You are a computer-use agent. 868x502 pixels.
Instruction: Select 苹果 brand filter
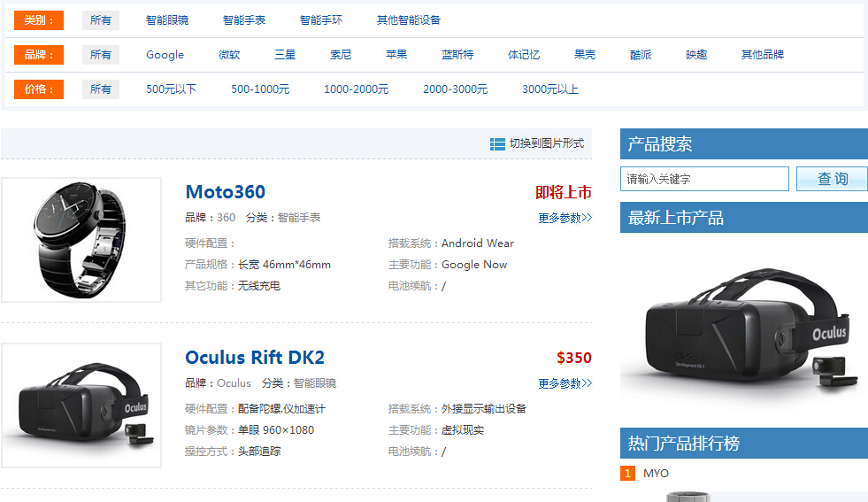click(x=396, y=55)
